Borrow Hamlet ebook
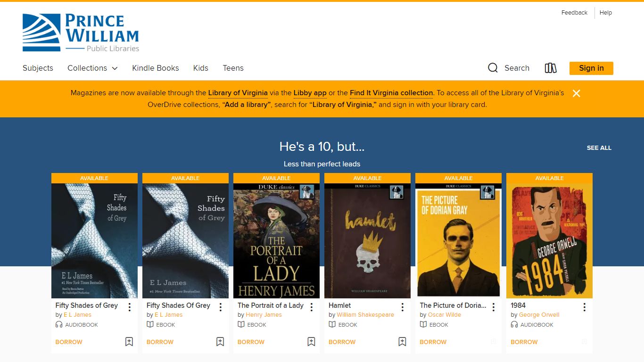Image resolution: width=644 pixels, height=362 pixels. (x=342, y=342)
